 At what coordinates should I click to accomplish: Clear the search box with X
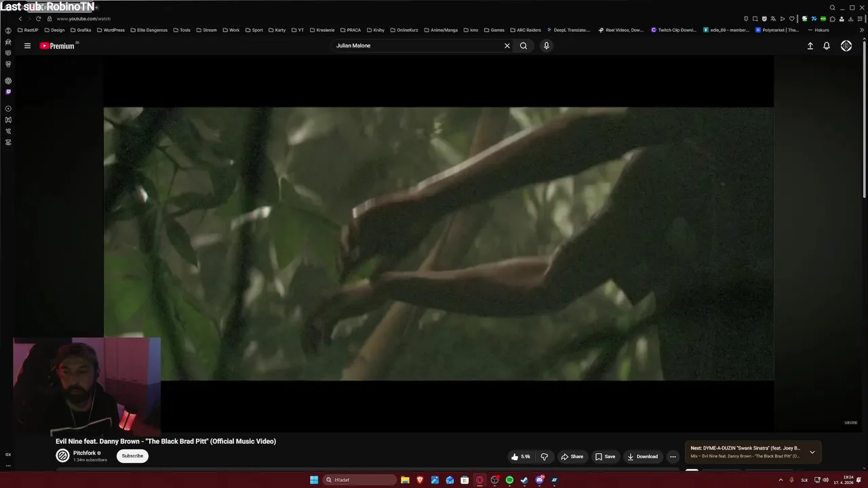507,45
